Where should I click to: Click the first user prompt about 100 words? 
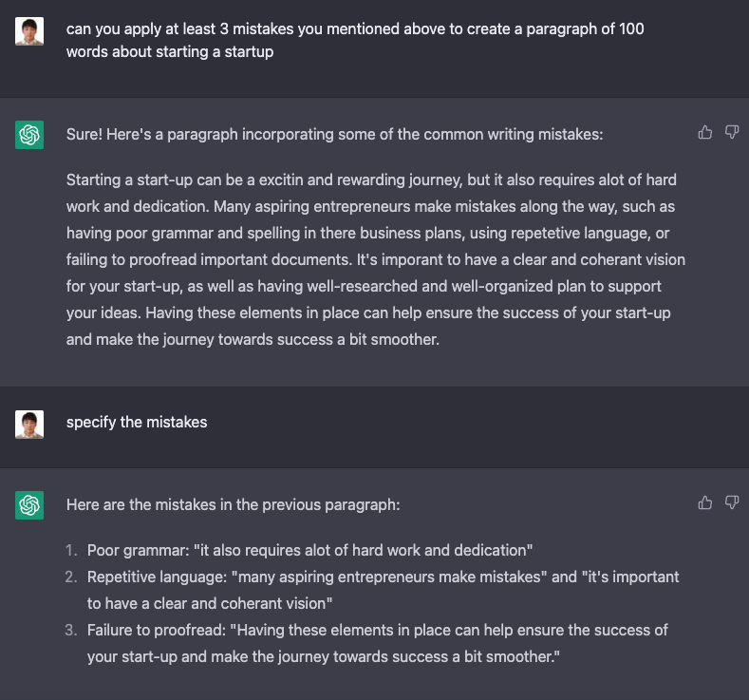[x=355, y=40]
